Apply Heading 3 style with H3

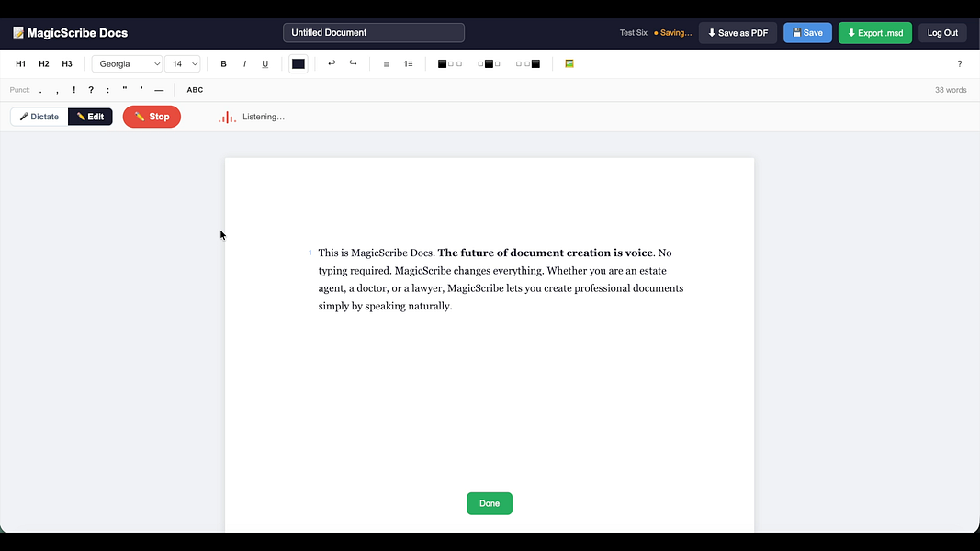tap(67, 63)
